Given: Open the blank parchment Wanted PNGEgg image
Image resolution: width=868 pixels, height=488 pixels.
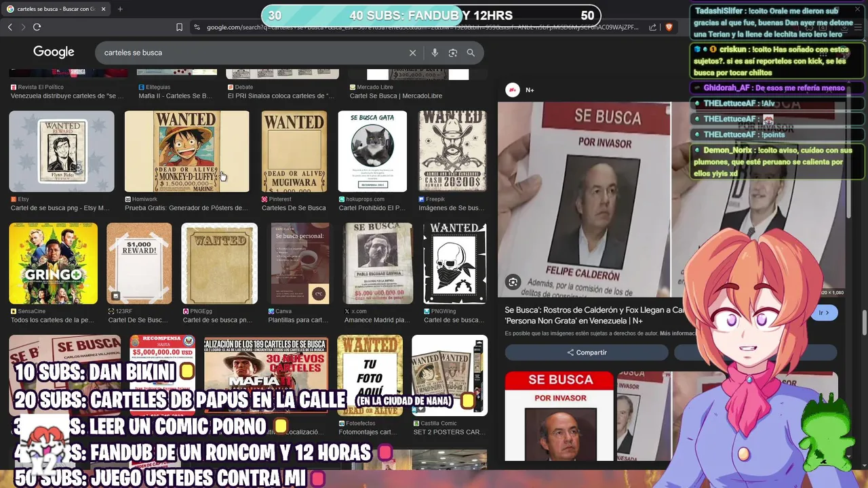Looking at the screenshot, I should click(x=219, y=263).
